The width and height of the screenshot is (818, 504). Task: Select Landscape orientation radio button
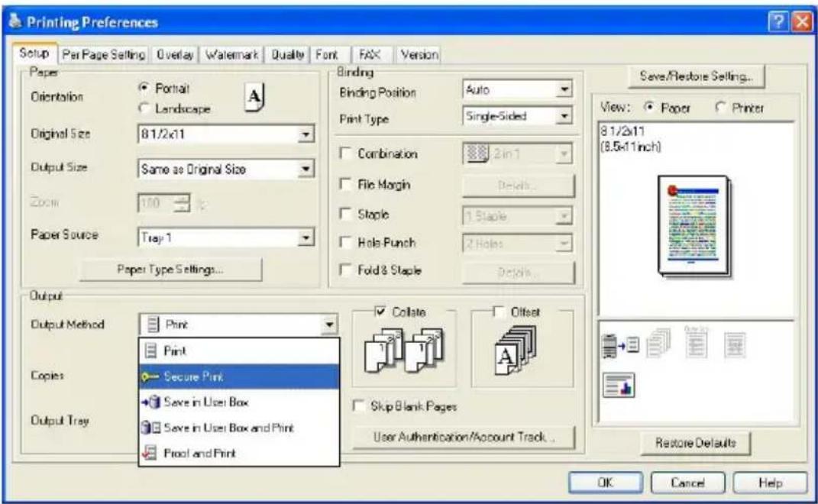144,108
